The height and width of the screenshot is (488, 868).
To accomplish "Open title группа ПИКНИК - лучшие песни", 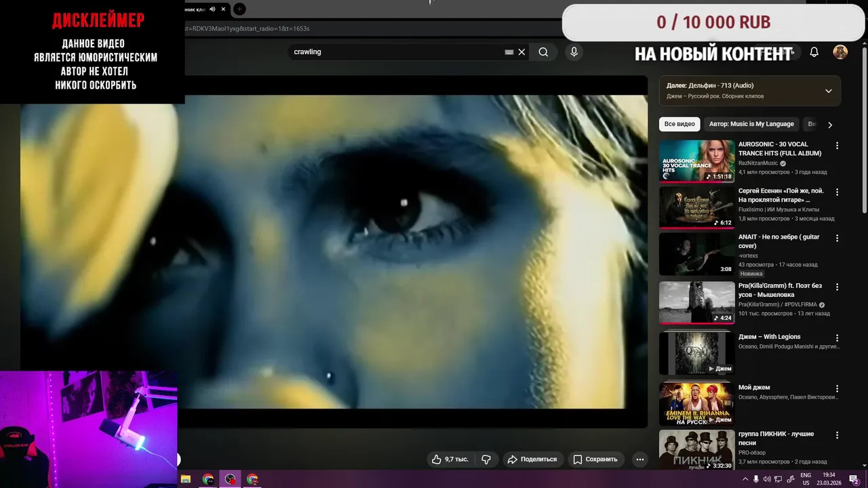I will click(776, 438).
